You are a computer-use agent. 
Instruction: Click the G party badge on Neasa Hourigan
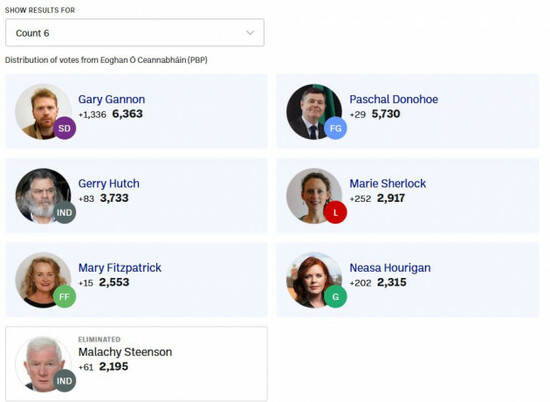click(336, 297)
